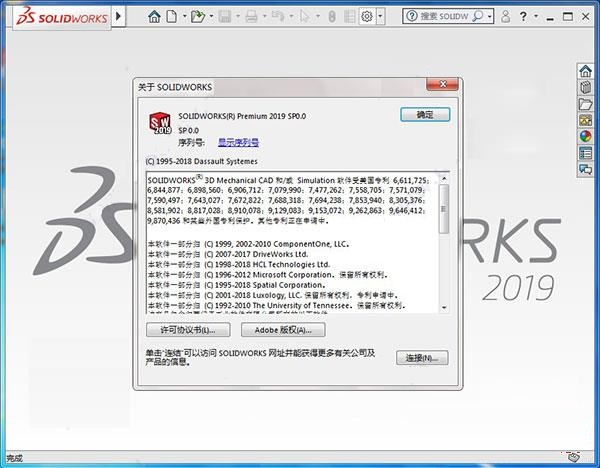Open the dropdown arrow next to New

click(x=184, y=16)
